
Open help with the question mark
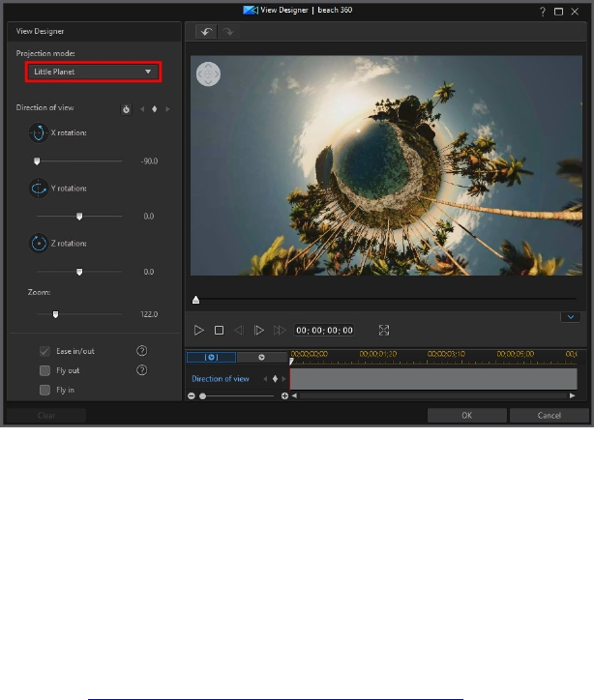click(542, 12)
